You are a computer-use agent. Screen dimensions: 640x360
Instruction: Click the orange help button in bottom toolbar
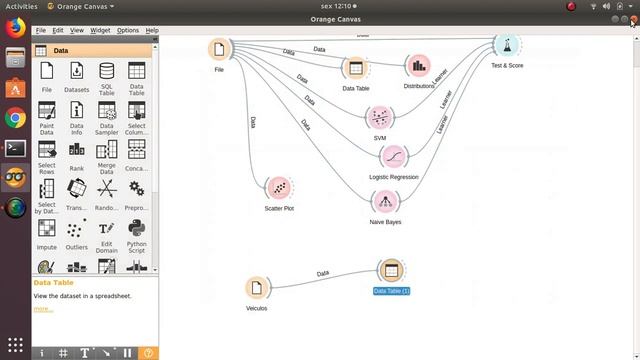click(148, 353)
